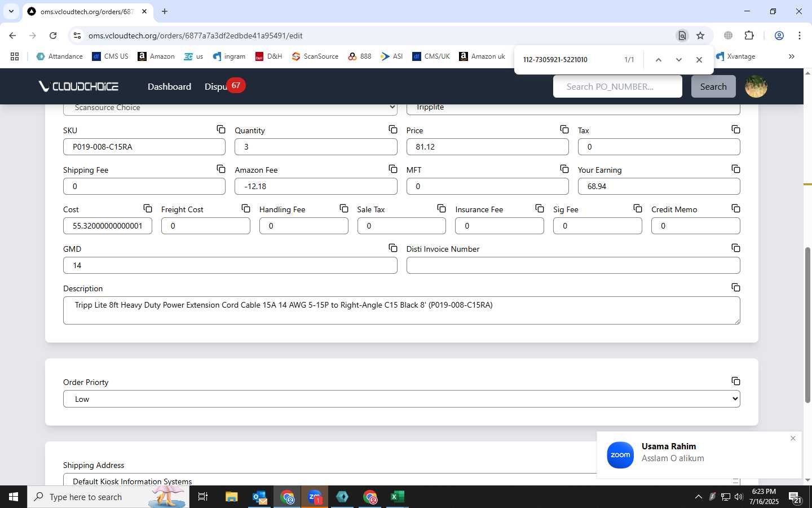
Task: Click into the Your Earning field
Action: 659,186
